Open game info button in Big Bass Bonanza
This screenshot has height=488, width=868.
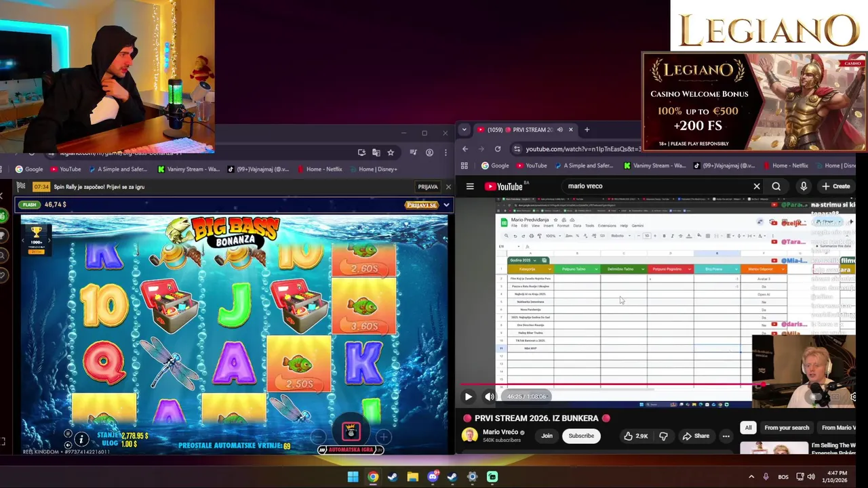[x=81, y=439]
